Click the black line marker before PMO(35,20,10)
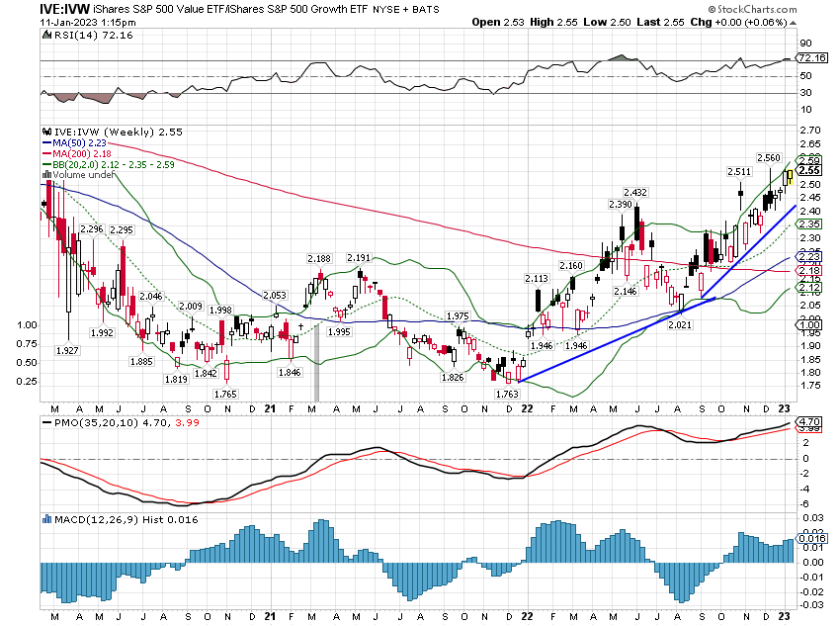The image size is (840, 626). pos(47,423)
